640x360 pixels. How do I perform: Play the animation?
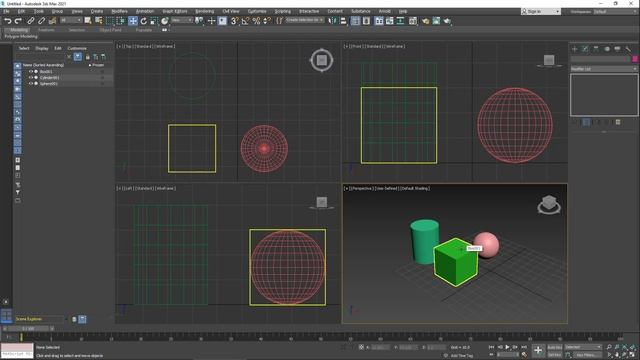coord(507,347)
